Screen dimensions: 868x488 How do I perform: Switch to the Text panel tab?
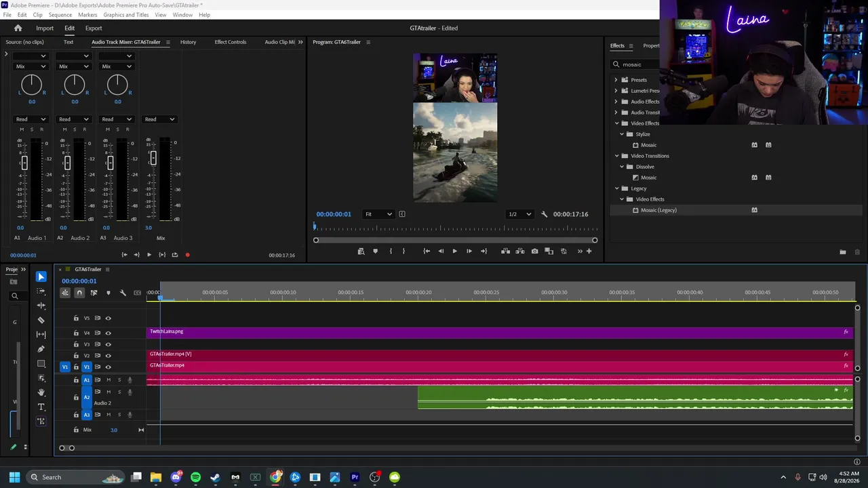click(68, 42)
